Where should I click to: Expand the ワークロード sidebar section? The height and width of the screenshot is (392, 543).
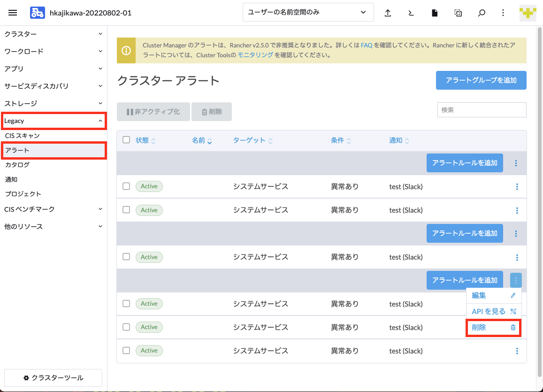(54, 51)
